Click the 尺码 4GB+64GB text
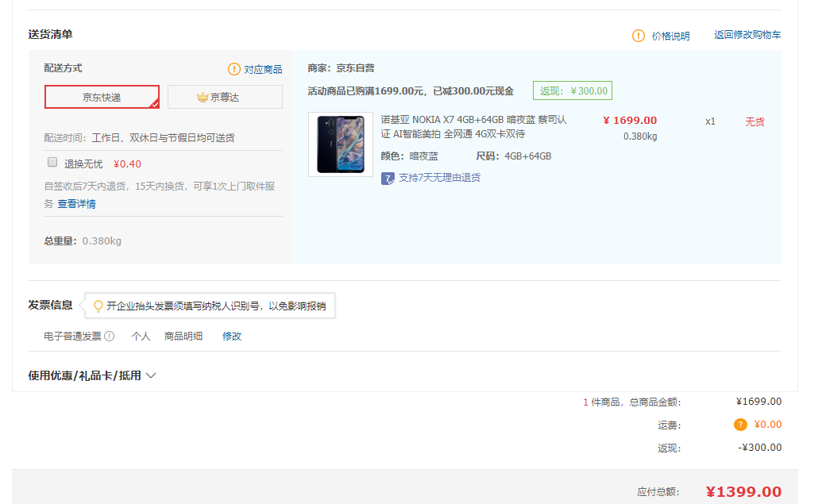822x504 pixels. (514, 156)
